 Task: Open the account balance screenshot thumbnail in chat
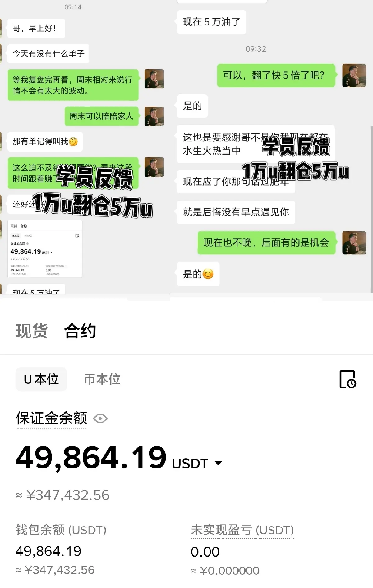coord(45,249)
